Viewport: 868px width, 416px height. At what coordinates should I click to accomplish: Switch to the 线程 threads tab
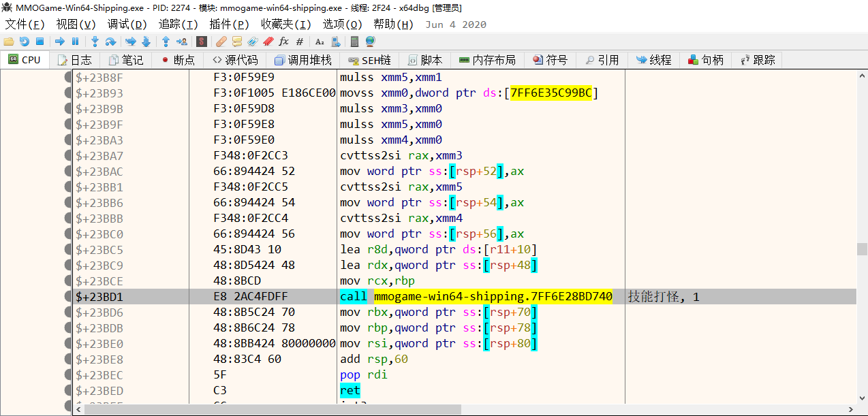pos(653,60)
